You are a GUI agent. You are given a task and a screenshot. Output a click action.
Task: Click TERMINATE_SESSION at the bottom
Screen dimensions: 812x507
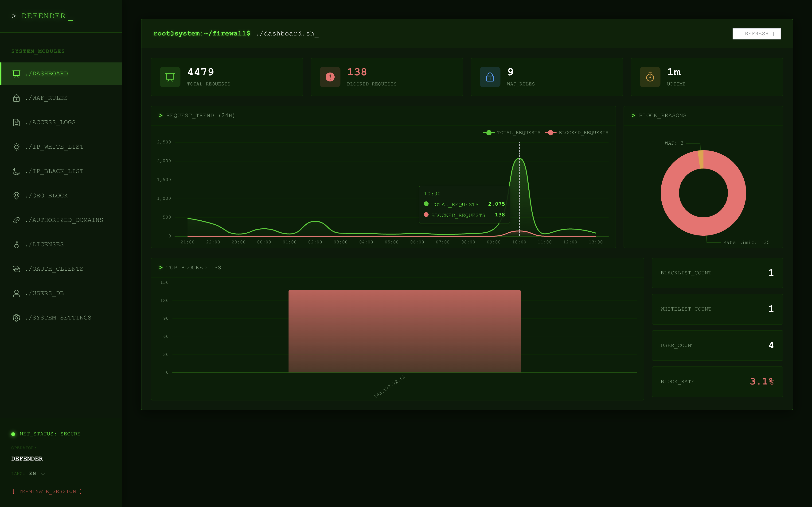point(47,491)
